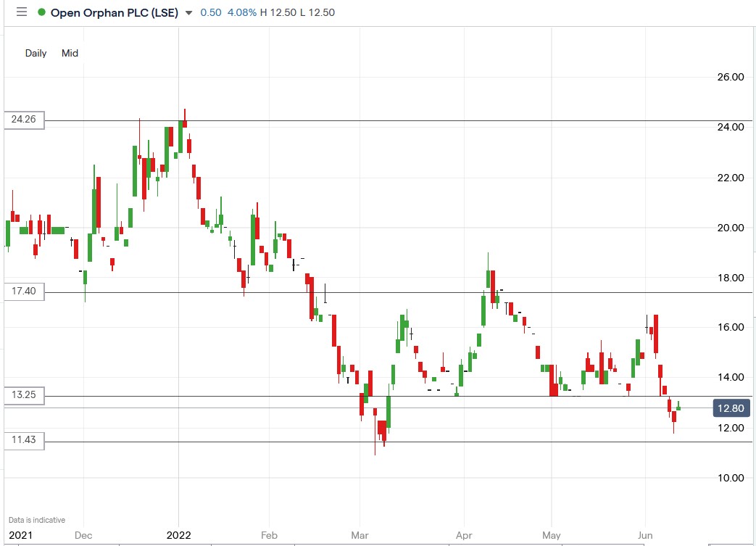Click the 24.26 price level label
Viewport: 756px width, 546px height.
click(x=22, y=120)
